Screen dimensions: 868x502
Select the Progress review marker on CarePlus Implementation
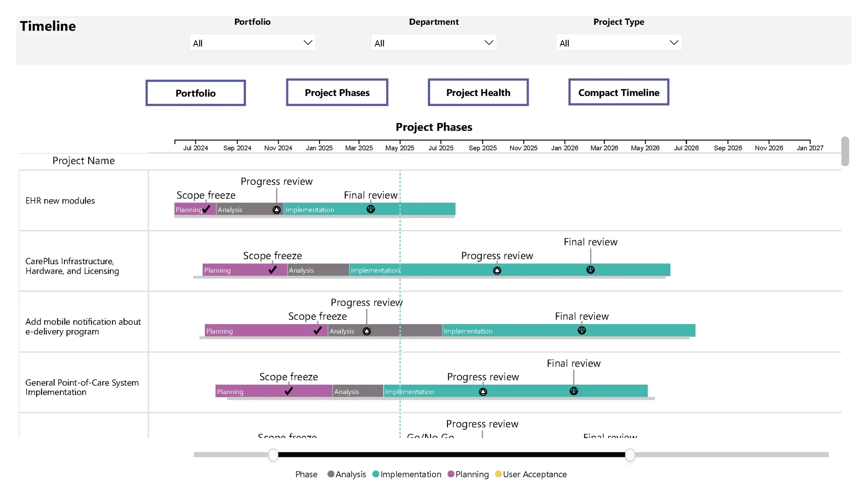click(x=496, y=270)
